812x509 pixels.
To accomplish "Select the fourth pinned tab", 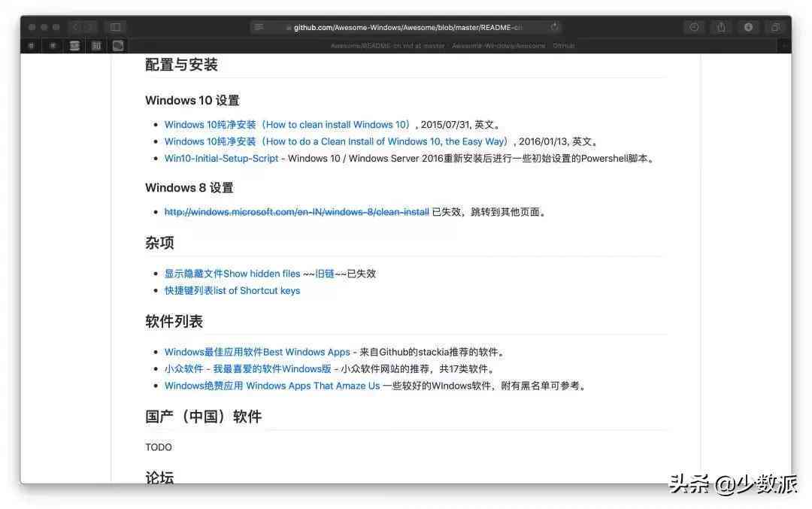I will tap(96, 46).
